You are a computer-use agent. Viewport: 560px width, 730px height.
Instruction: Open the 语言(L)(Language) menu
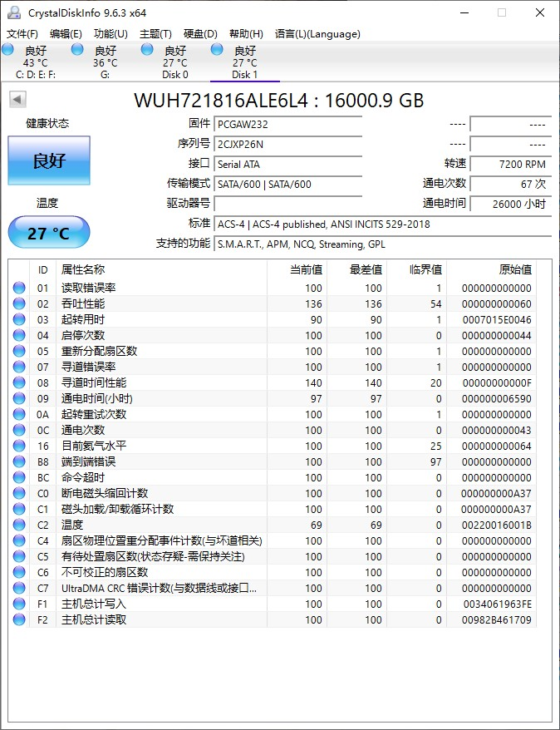tap(317, 34)
